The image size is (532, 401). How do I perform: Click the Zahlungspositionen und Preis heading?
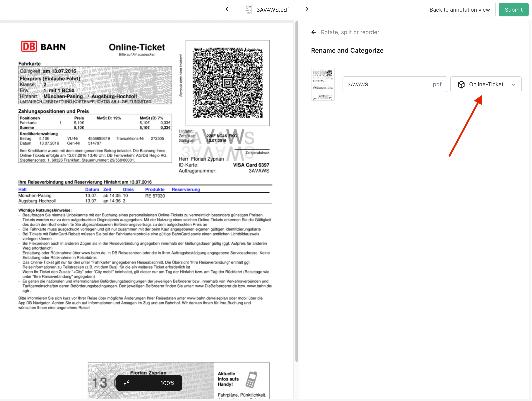tap(54, 111)
